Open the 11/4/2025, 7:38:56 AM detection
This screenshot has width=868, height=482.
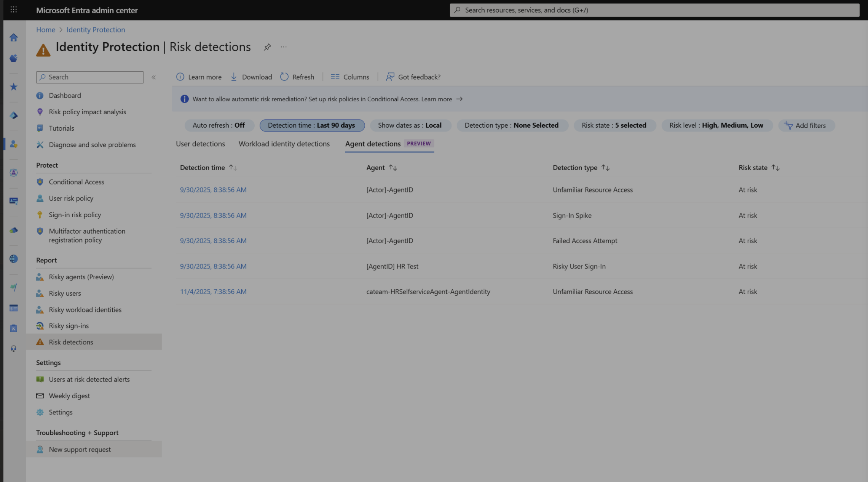213,291
